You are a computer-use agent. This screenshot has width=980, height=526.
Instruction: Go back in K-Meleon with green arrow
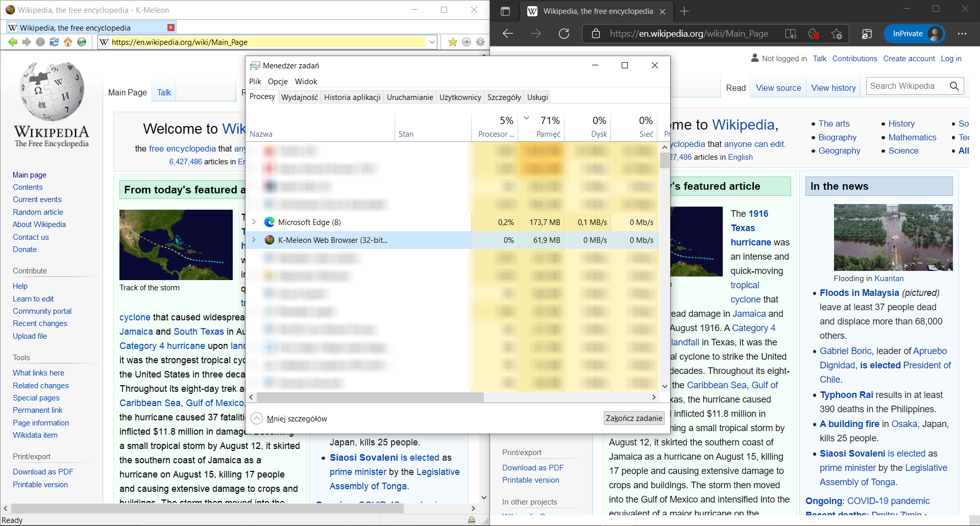coord(13,42)
